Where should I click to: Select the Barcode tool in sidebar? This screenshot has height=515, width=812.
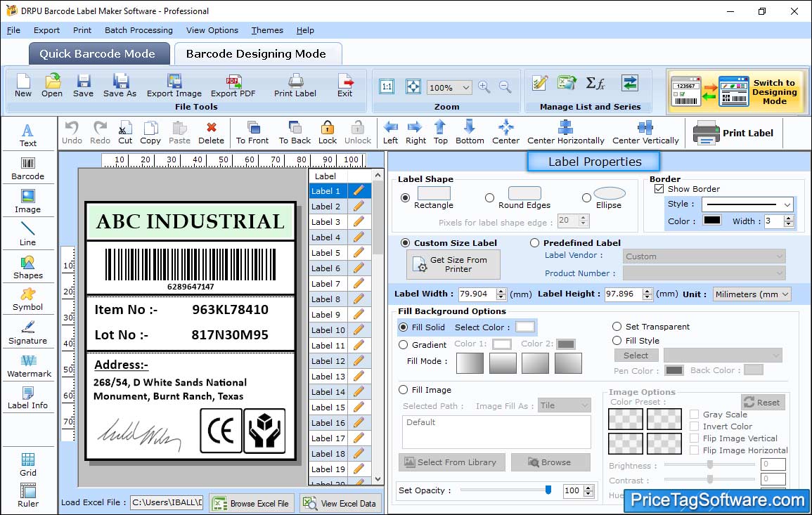pos(28,168)
